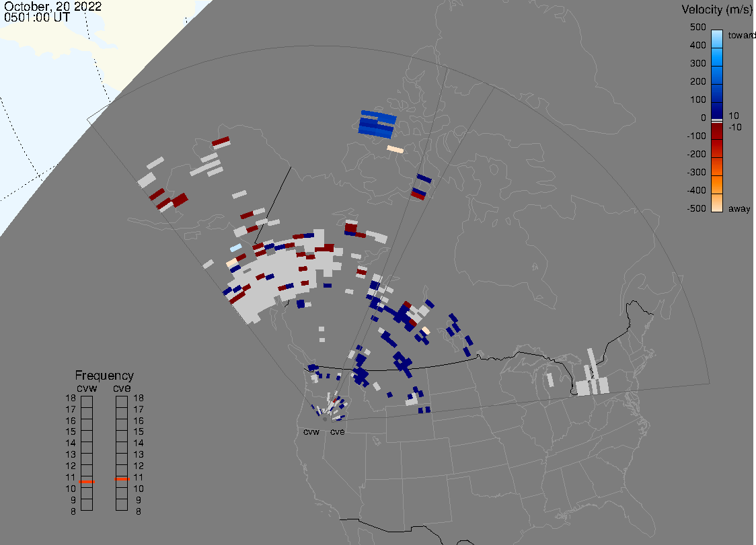
Task: Click the 500 value on velocity scale
Action: 697,28
